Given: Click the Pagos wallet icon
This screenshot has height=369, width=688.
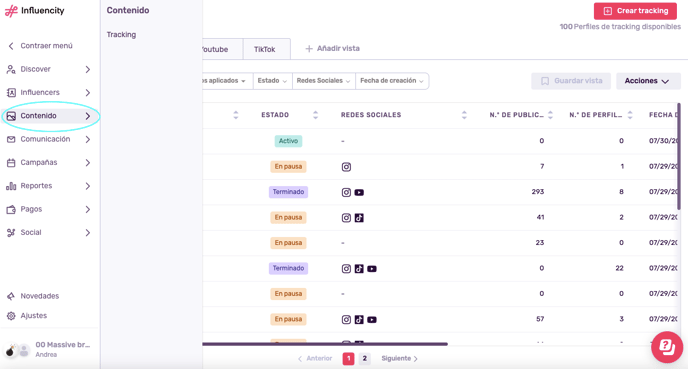Looking at the screenshot, I should tap(11, 209).
